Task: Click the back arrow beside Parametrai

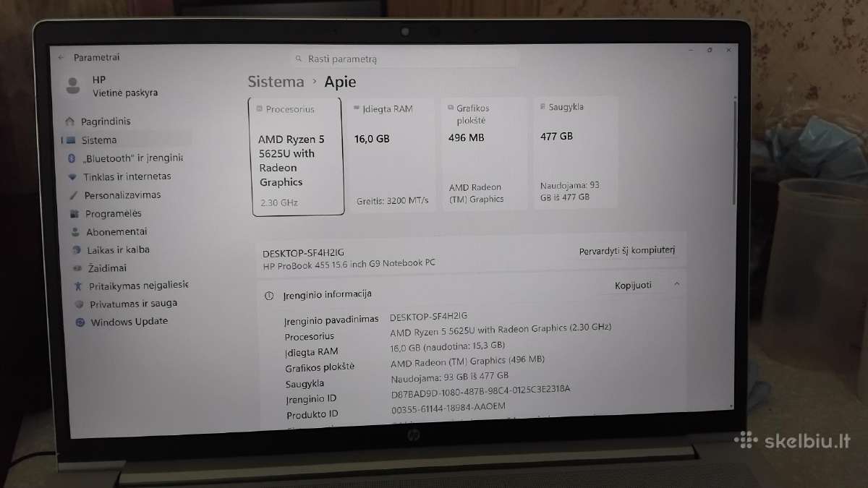Action: [x=61, y=57]
